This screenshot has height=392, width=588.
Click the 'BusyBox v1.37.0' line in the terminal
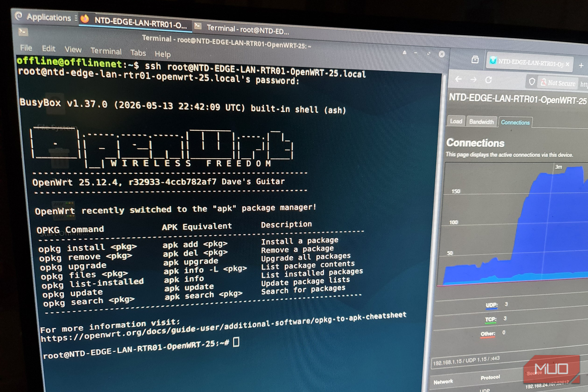pyautogui.click(x=183, y=106)
